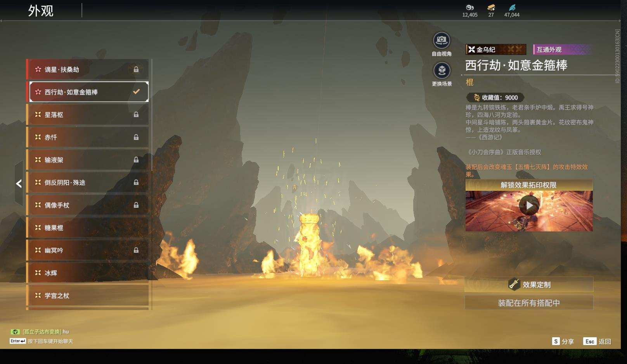Click the 《小刀会序曲》正版音乐授权 text
627x364 pixels.
click(x=504, y=152)
